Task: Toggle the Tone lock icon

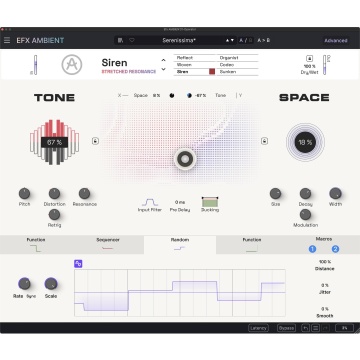Action: (x=95, y=141)
